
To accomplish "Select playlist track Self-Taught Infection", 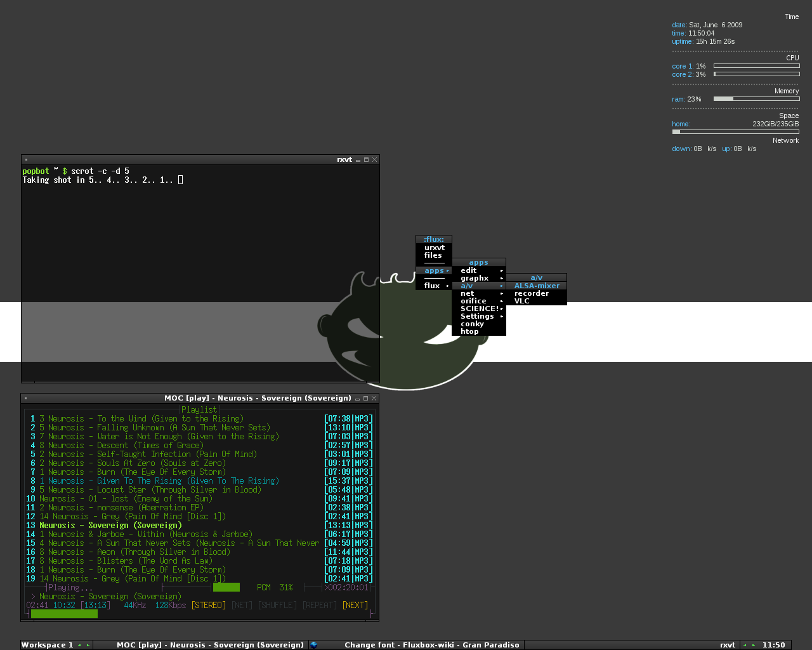I will click(x=200, y=454).
